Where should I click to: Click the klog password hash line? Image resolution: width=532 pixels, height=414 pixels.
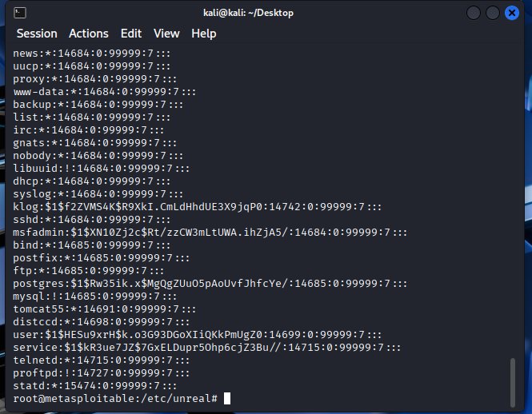pyautogui.click(x=197, y=207)
